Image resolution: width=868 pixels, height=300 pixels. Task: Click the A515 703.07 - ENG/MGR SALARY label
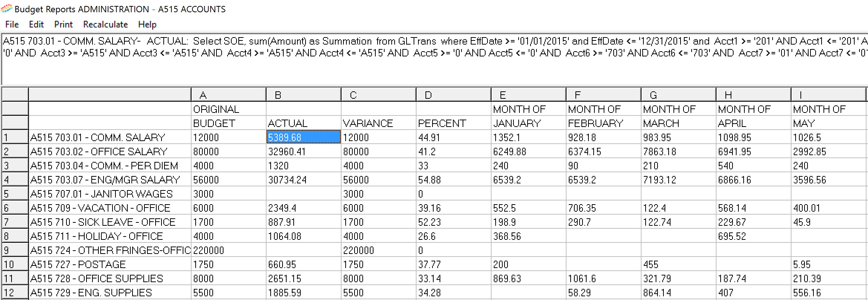(110, 179)
